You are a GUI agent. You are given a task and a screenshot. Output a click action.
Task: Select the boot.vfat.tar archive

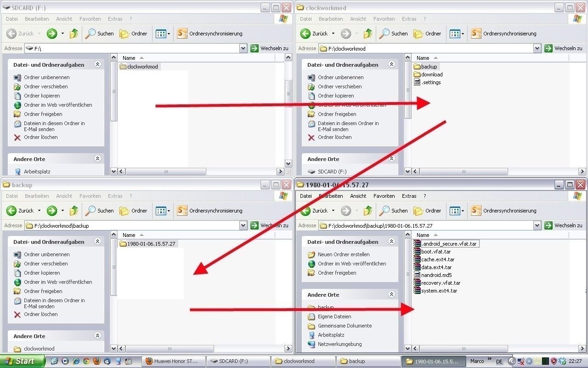click(x=435, y=252)
